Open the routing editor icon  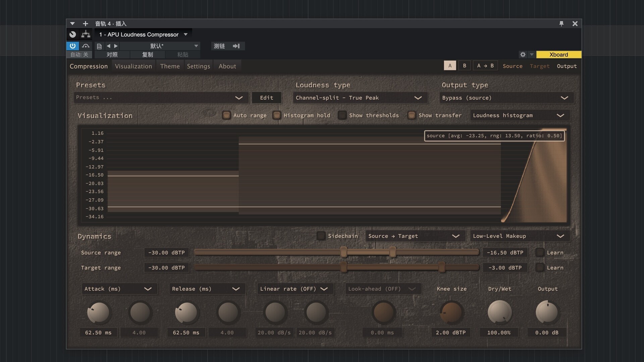coord(72,34)
